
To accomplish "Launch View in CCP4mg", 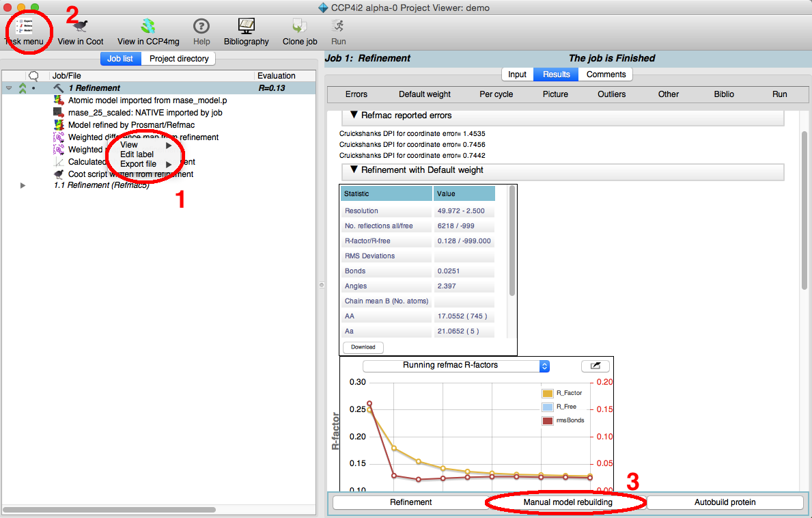I will 148,27.
